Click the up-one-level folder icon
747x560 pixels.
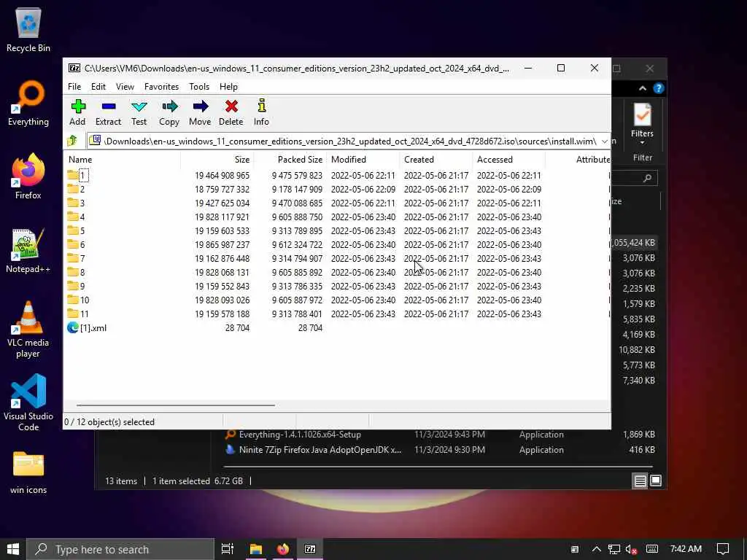(72, 141)
